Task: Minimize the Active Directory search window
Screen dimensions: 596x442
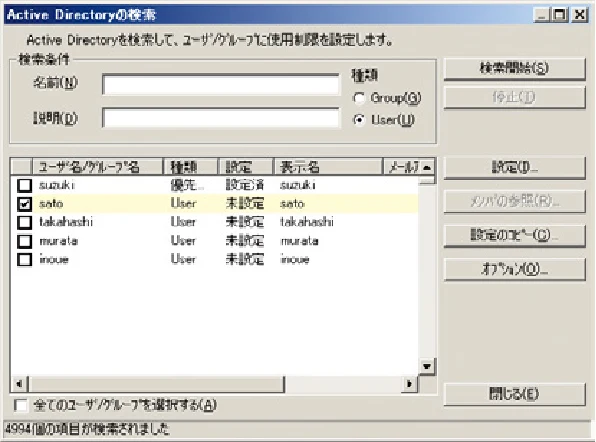Action: point(542,15)
